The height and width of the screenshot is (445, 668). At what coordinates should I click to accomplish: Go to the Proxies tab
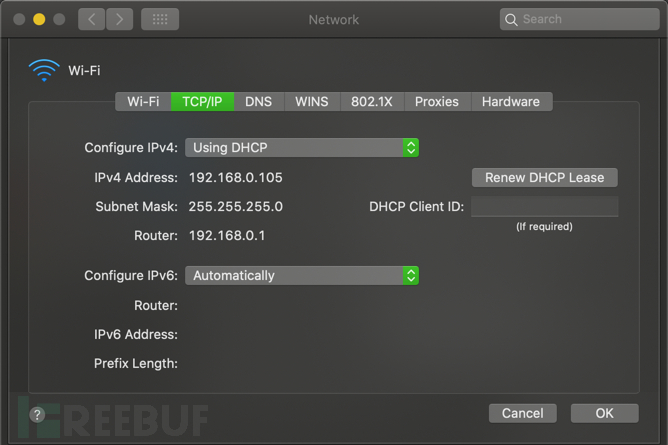(x=437, y=101)
